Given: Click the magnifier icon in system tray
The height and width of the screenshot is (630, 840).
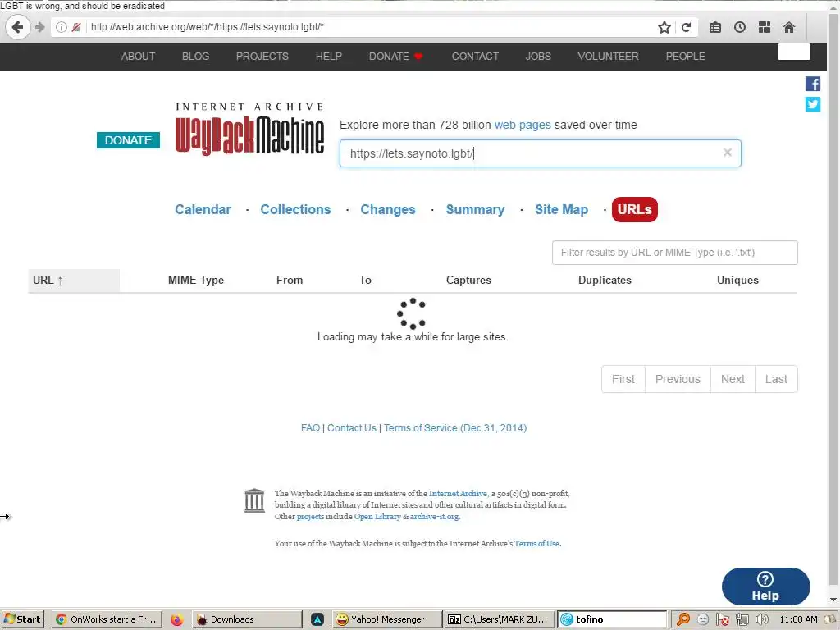Looking at the screenshot, I should 683,619.
